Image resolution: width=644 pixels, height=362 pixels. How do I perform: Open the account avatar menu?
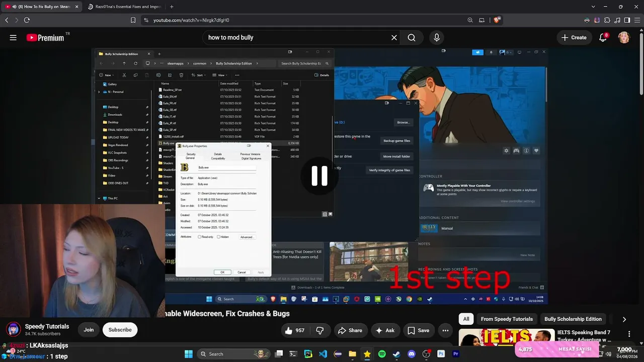624,38
